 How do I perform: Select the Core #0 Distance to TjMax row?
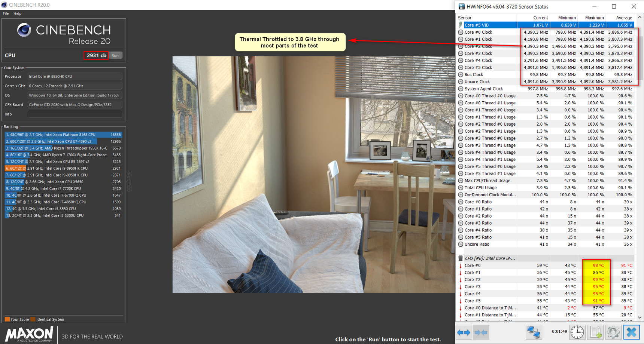click(x=546, y=308)
